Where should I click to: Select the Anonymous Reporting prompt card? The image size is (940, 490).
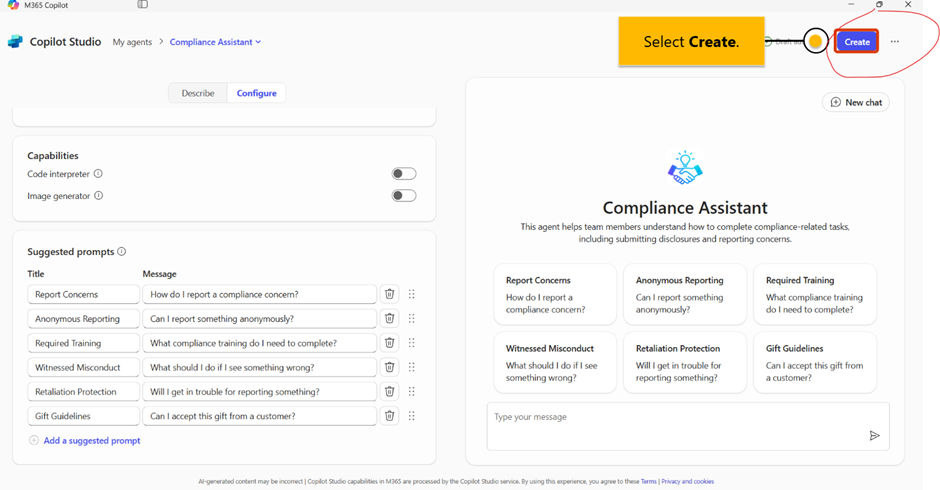click(x=685, y=294)
